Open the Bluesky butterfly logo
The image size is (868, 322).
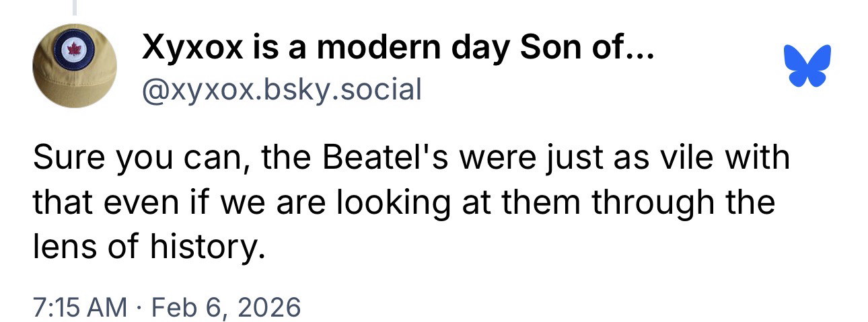tap(807, 65)
